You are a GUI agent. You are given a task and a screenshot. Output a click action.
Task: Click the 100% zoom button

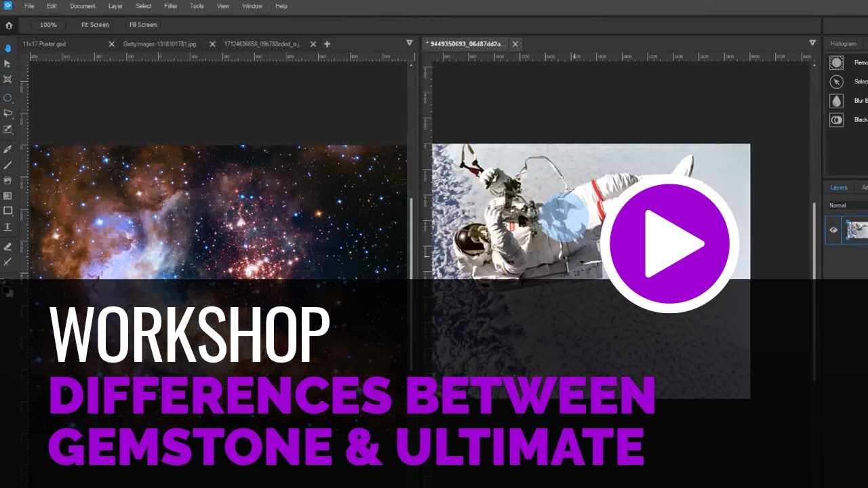click(x=48, y=25)
